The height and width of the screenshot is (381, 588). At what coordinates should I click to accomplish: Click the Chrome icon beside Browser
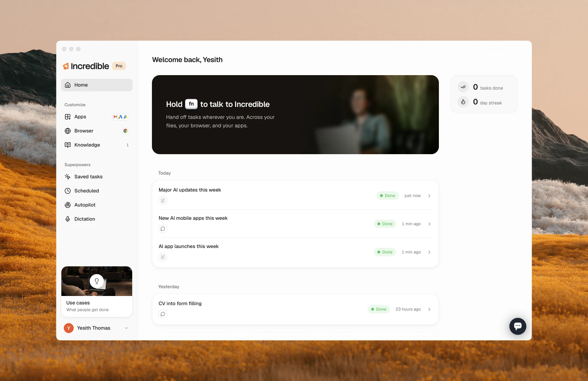point(125,131)
